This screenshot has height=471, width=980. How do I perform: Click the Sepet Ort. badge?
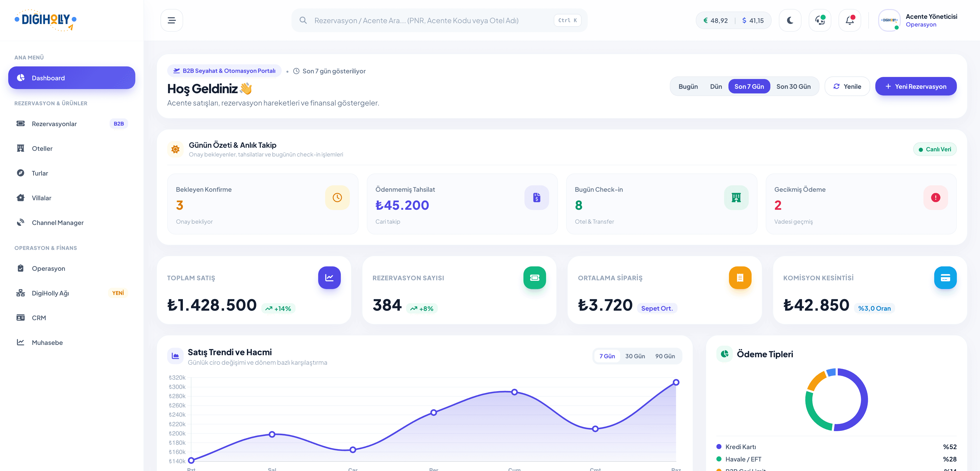pyautogui.click(x=657, y=308)
